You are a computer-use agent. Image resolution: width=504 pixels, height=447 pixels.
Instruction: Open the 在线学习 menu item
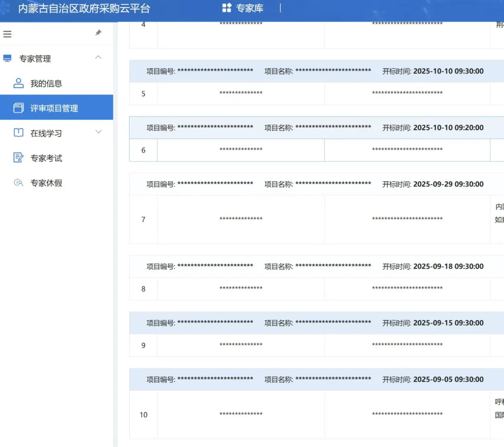pyautogui.click(x=46, y=133)
